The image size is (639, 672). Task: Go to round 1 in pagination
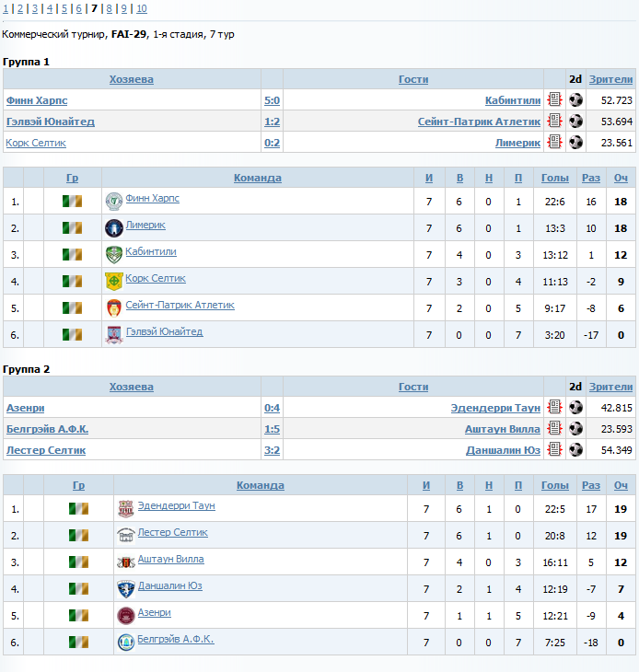[6, 8]
